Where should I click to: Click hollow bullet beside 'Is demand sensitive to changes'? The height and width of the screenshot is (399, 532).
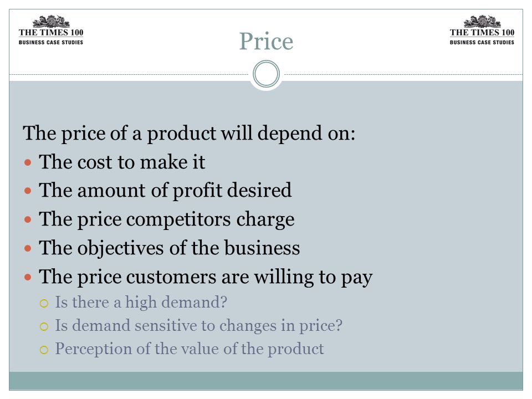click(44, 326)
